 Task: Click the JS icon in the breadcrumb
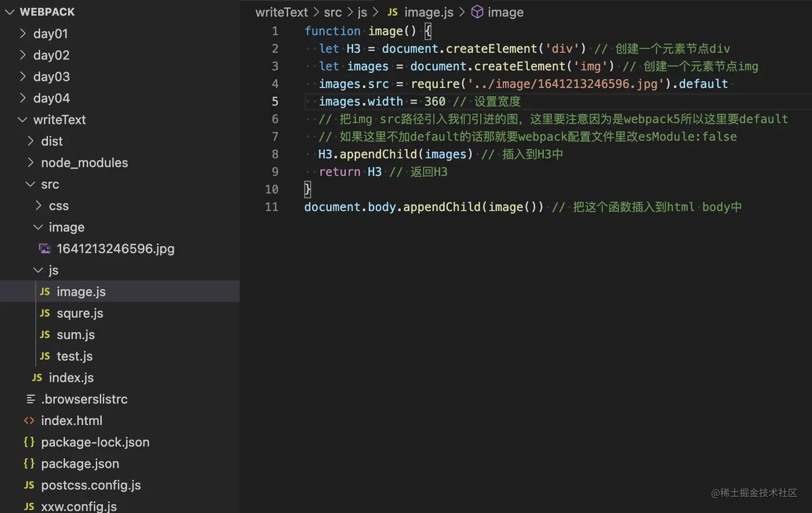coord(393,12)
